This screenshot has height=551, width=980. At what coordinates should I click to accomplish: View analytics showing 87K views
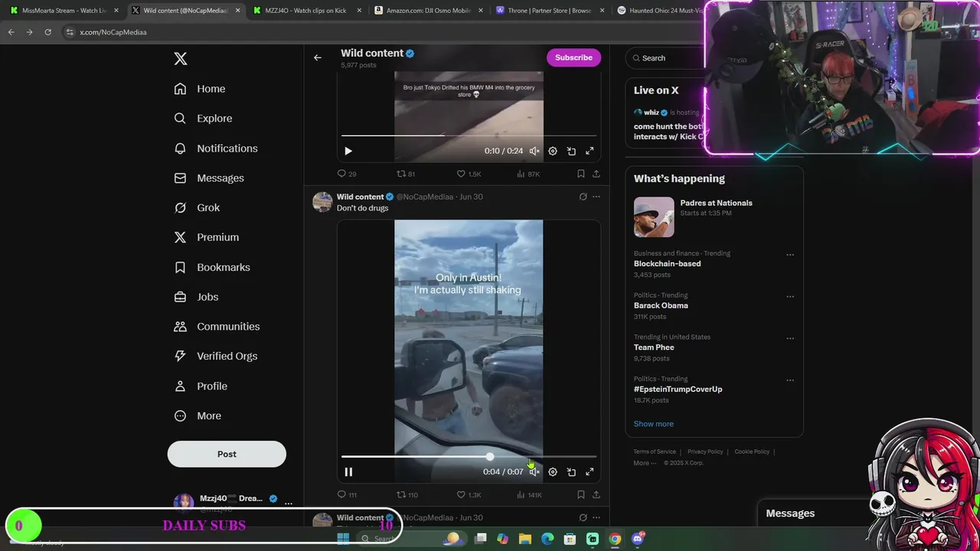click(528, 174)
